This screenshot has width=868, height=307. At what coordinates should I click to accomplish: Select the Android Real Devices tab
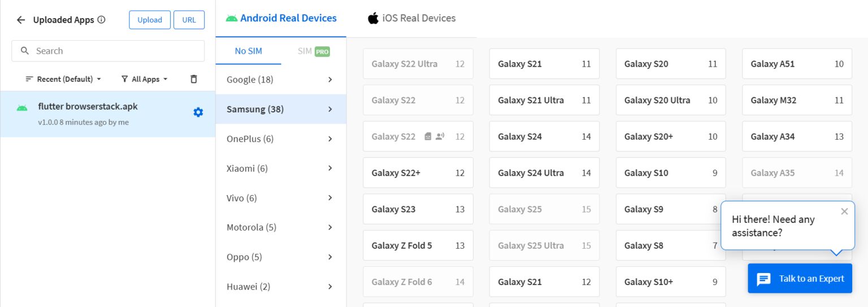coord(281,18)
